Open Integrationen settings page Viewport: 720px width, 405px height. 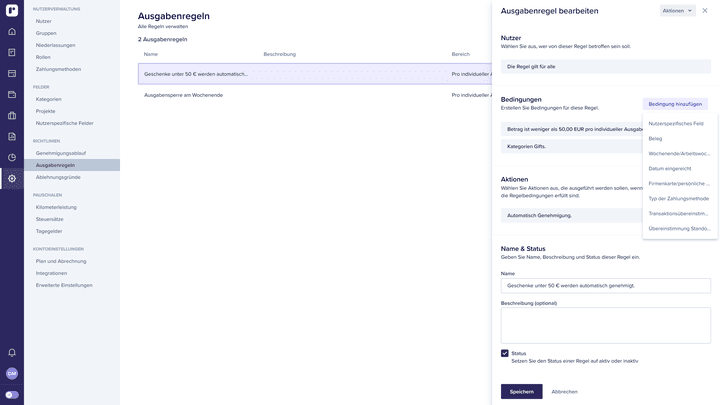click(51, 273)
